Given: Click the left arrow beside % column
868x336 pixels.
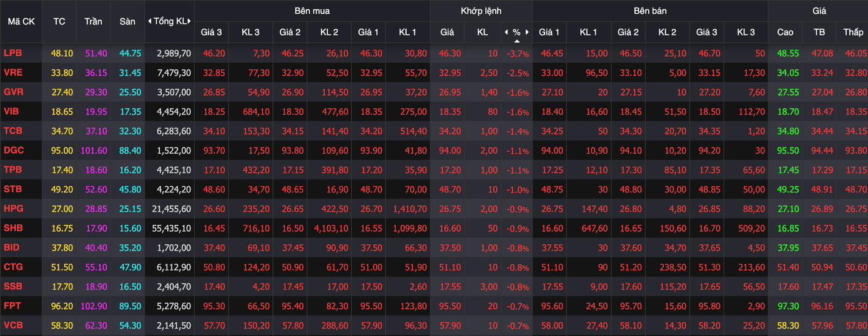Looking at the screenshot, I should [505, 32].
